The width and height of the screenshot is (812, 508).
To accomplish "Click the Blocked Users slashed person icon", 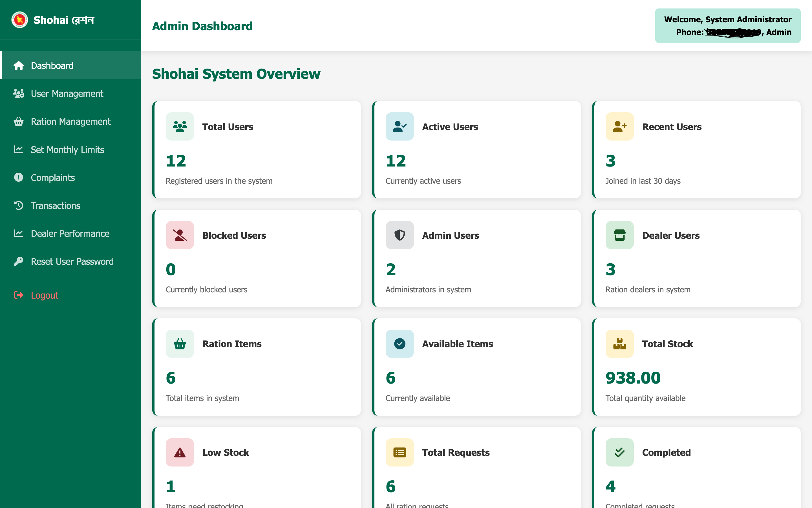I will 180,235.
